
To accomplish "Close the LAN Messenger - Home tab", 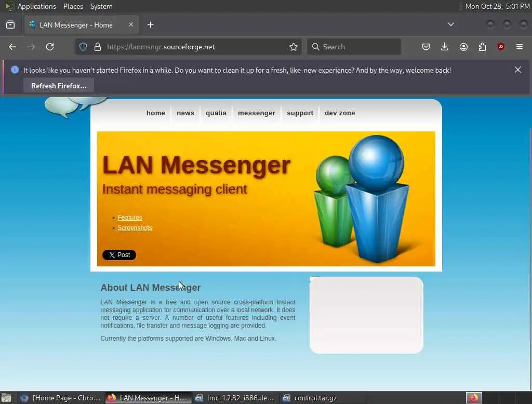I will tap(131, 25).
